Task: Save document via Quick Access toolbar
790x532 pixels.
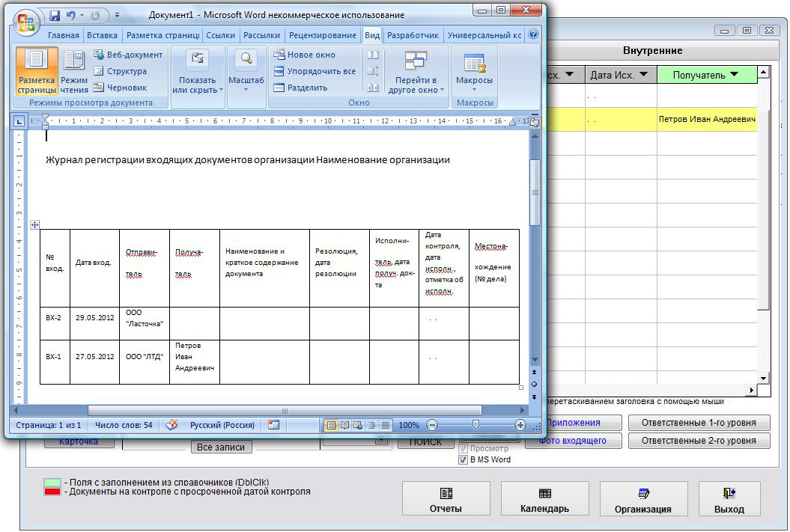Action: coord(55,15)
